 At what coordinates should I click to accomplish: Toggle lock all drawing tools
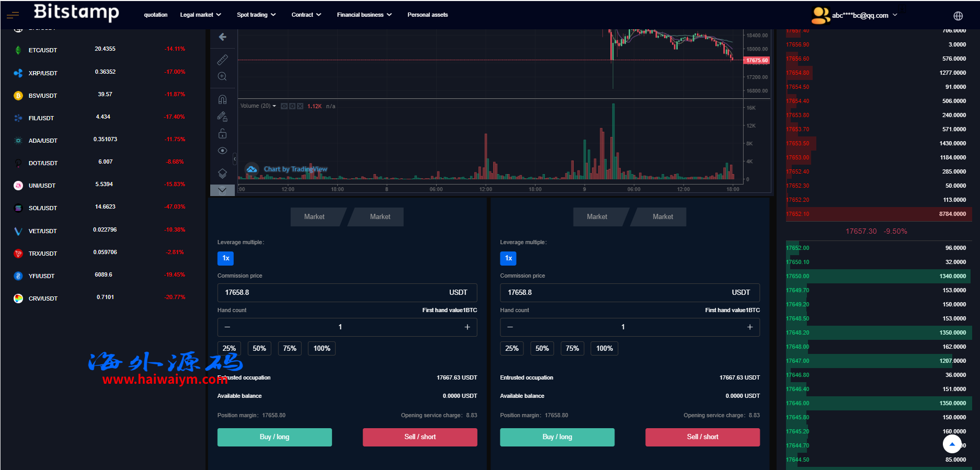tap(222, 134)
